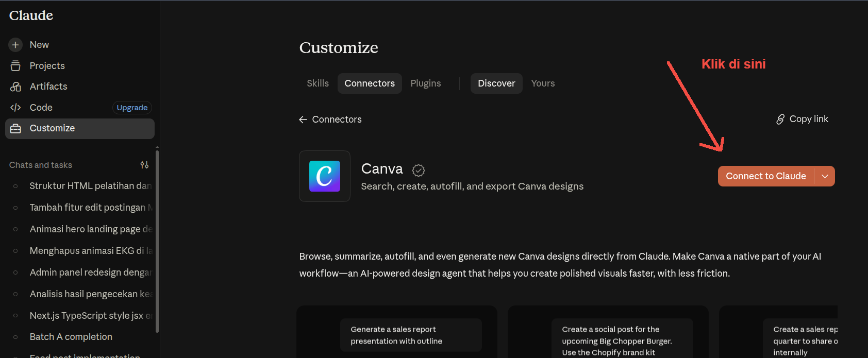The height and width of the screenshot is (358, 868).
Task: Click the Customize briefcase icon in sidebar
Action: [x=15, y=129]
